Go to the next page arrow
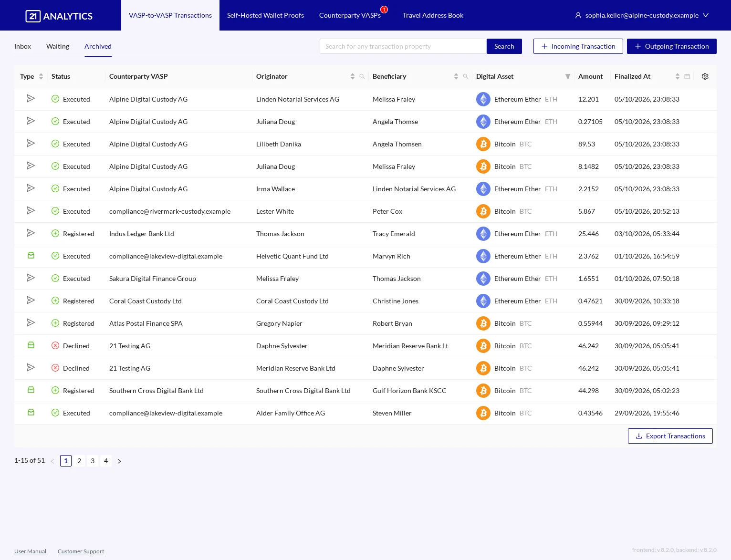Viewport: 731px width, 560px height. pos(119,461)
